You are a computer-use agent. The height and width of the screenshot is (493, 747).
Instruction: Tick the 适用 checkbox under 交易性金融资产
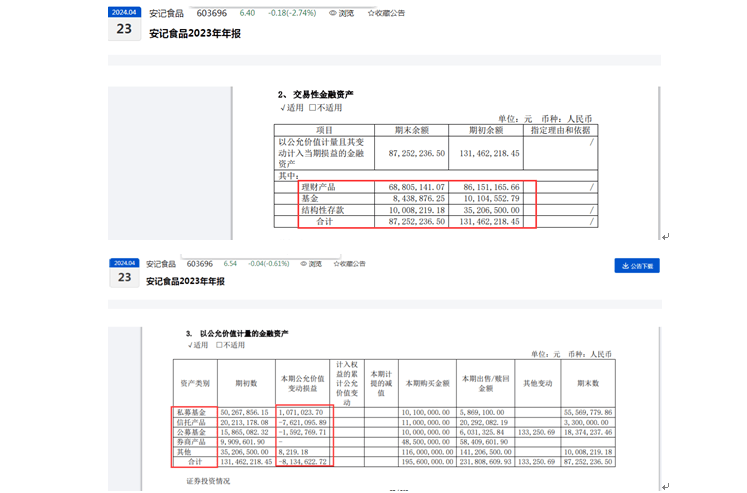(283, 108)
